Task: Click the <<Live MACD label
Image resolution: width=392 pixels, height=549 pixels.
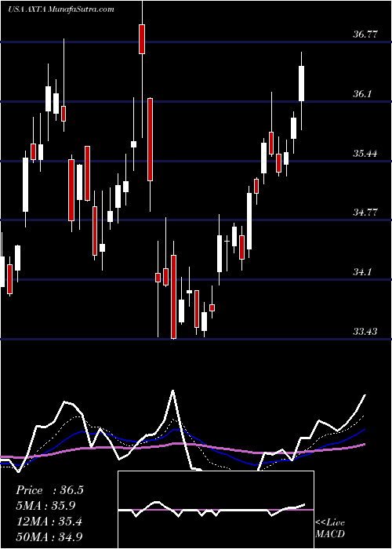Action: tap(330, 528)
